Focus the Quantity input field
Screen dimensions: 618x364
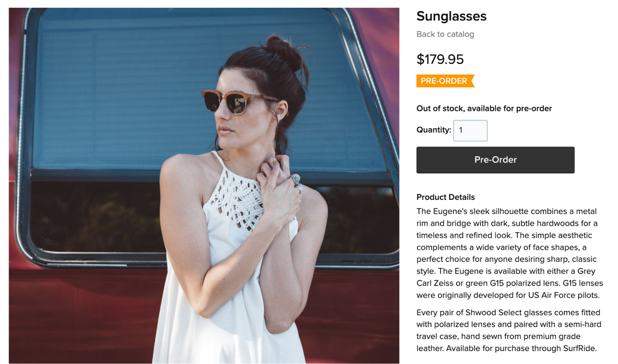tap(470, 130)
